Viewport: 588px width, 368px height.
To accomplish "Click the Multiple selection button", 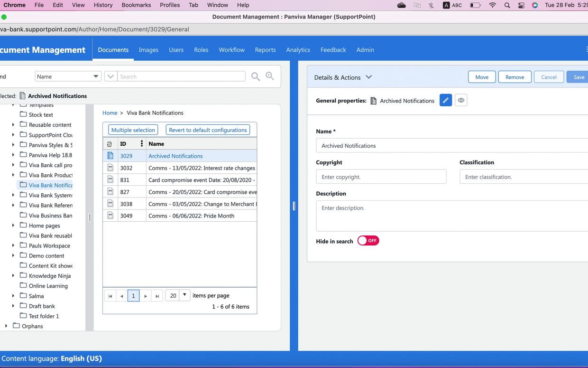I will [x=133, y=130].
